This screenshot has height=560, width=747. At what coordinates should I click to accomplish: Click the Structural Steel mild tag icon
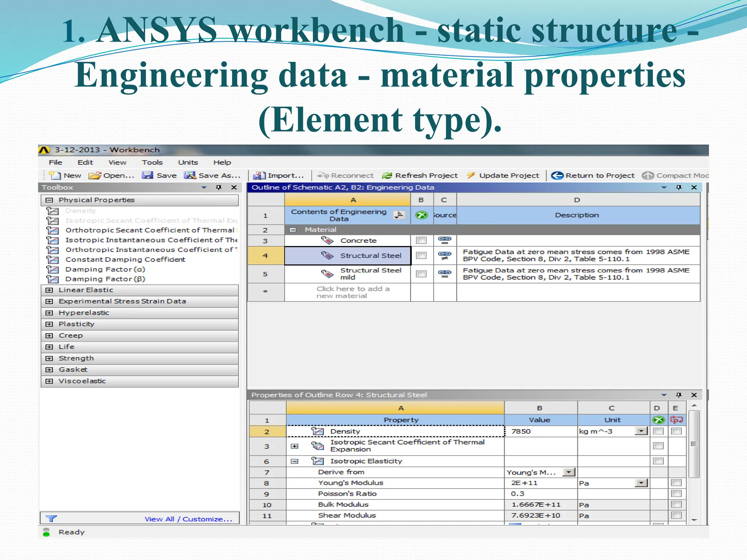[x=327, y=273]
